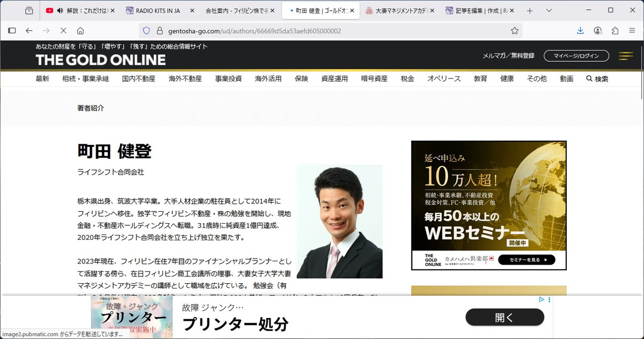Open the gold site hamburger menu
The image size is (644, 339).
click(625, 56)
